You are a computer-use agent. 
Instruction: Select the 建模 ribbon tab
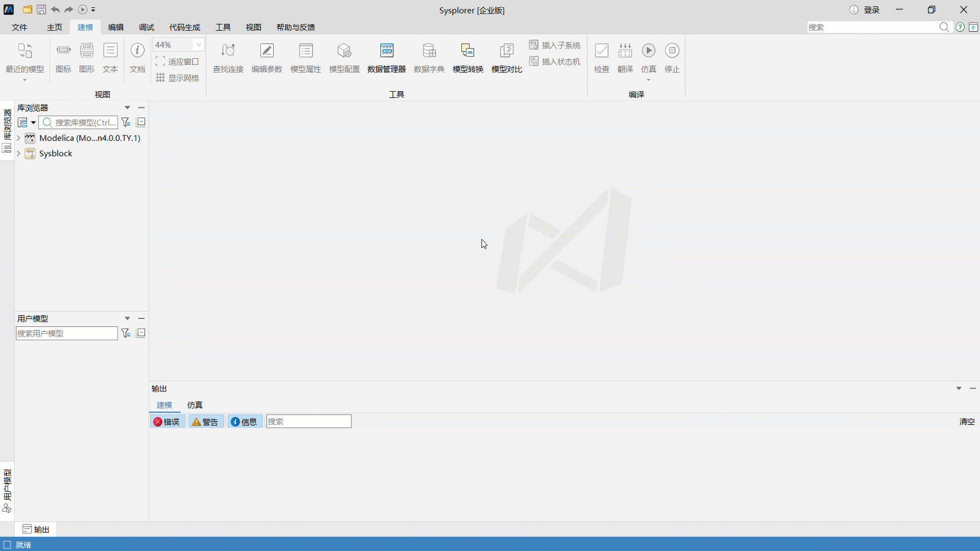pyautogui.click(x=85, y=27)
